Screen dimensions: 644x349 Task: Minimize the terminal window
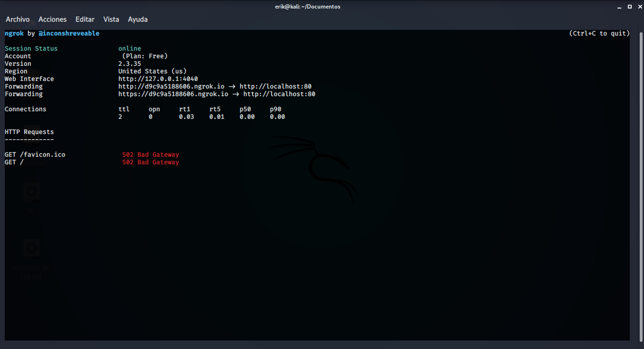[x=620, y=7]
